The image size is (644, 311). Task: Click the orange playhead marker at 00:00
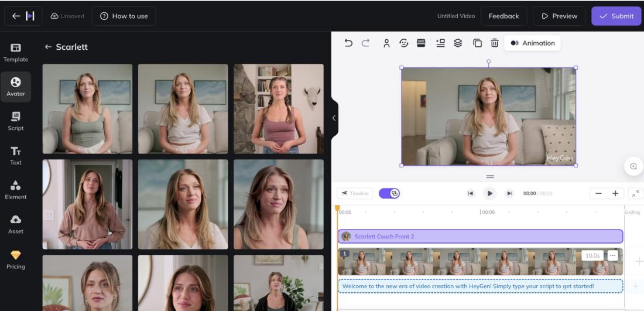[x=338, y=209]
